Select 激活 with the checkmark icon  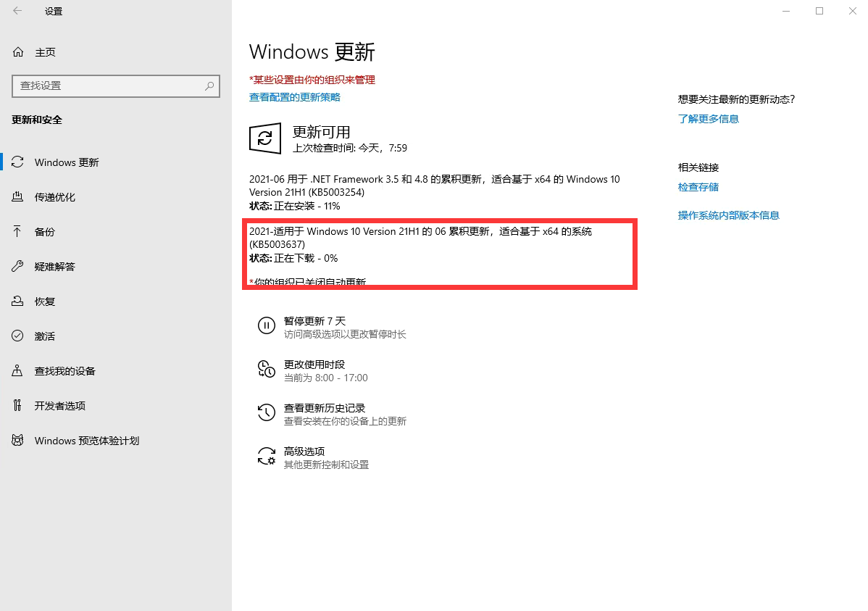click(x=18, y=336)
